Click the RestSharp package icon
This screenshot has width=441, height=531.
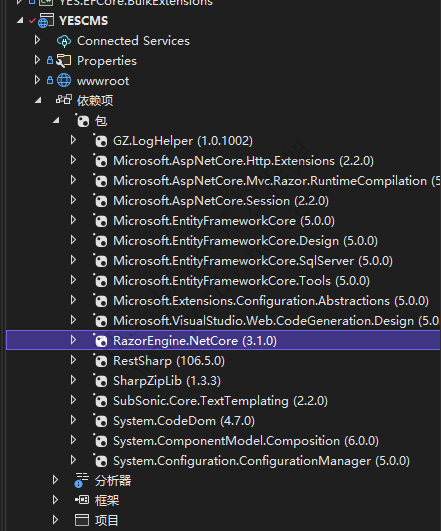tap(101, 360)
